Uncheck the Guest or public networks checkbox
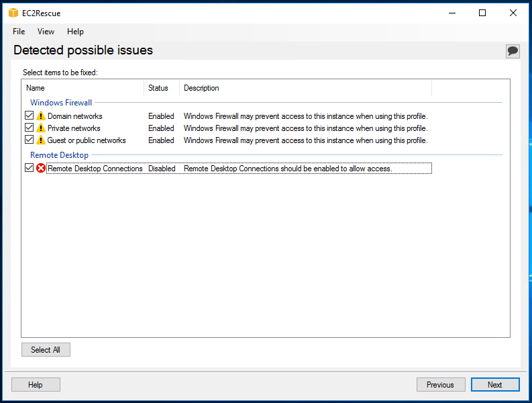The width and height of the screenshot is (532, 403). (x=29, y=140)
